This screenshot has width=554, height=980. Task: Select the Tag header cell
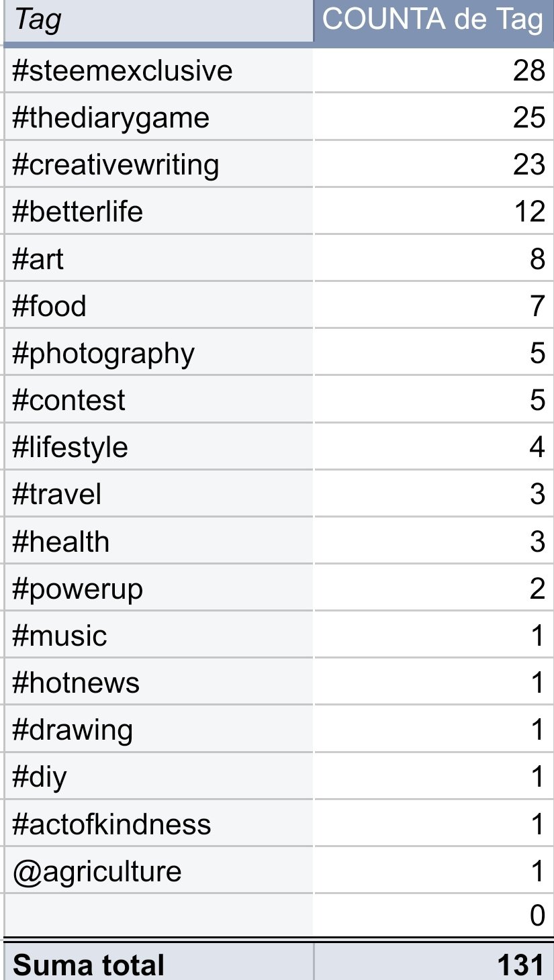(158, 21)
